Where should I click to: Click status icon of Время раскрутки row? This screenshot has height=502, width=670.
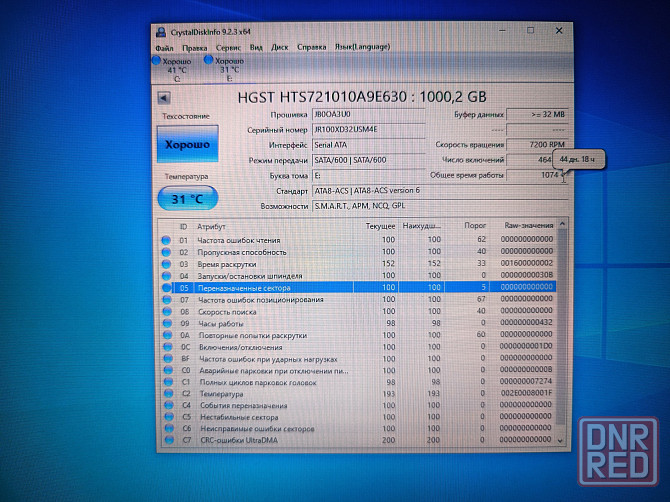[x=166, y=264]
